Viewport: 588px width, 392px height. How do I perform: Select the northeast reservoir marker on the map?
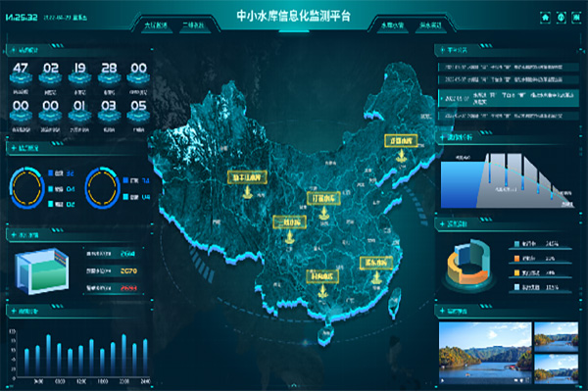tap(399, 141)
